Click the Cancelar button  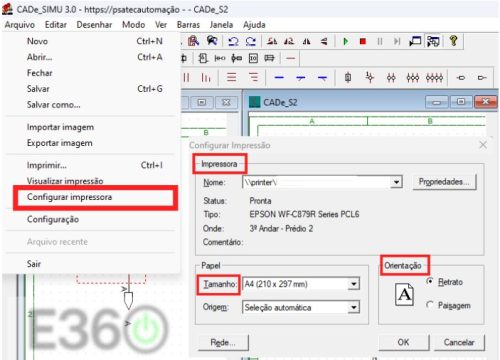tap(459, 342)
